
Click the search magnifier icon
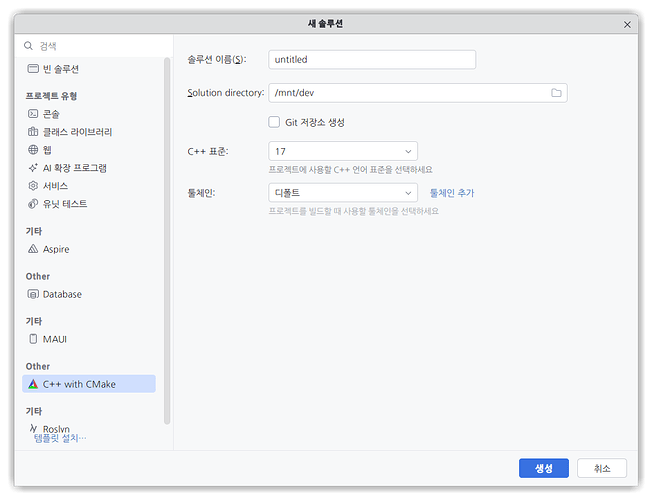28,46
